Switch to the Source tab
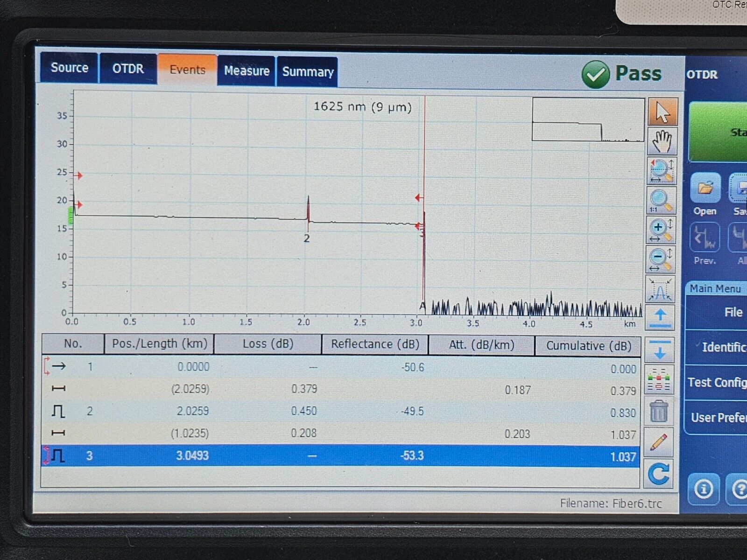This screenshot has height=560, width=747. [x=69, y=68]
